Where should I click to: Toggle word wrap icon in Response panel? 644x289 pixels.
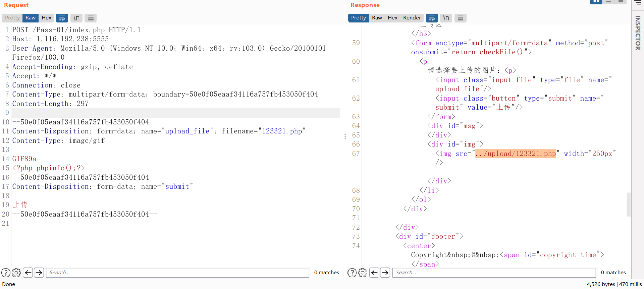pyautogui.click(x=432, y=18)
